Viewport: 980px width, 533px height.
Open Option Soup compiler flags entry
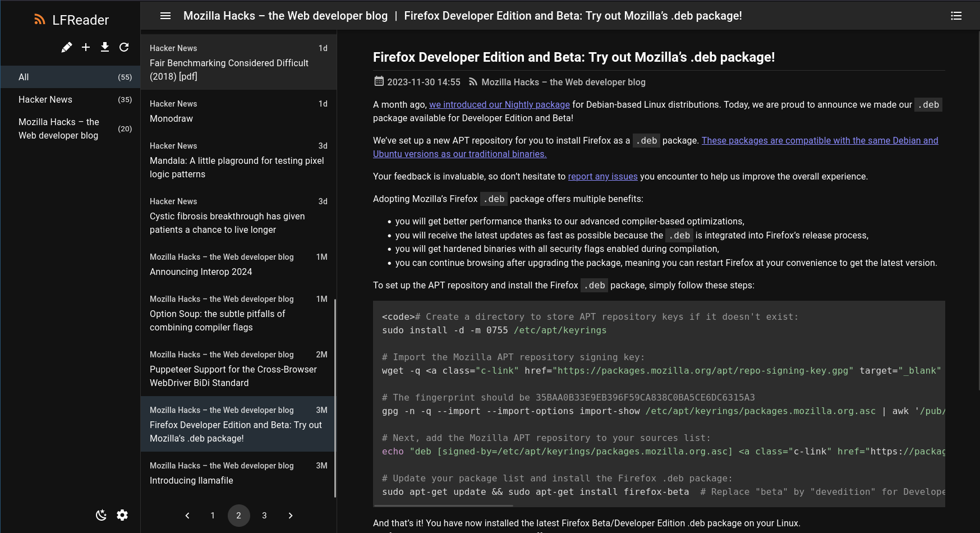coord(238,313)
